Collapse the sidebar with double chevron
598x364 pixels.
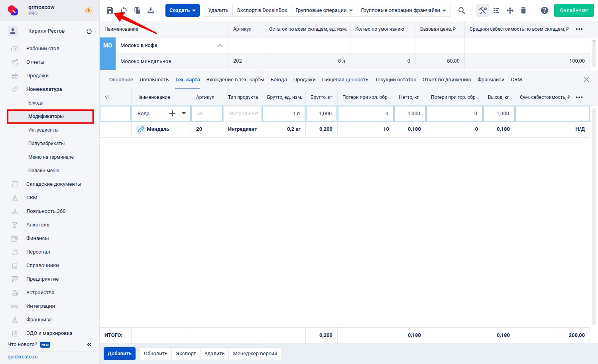tap(89, 344)
